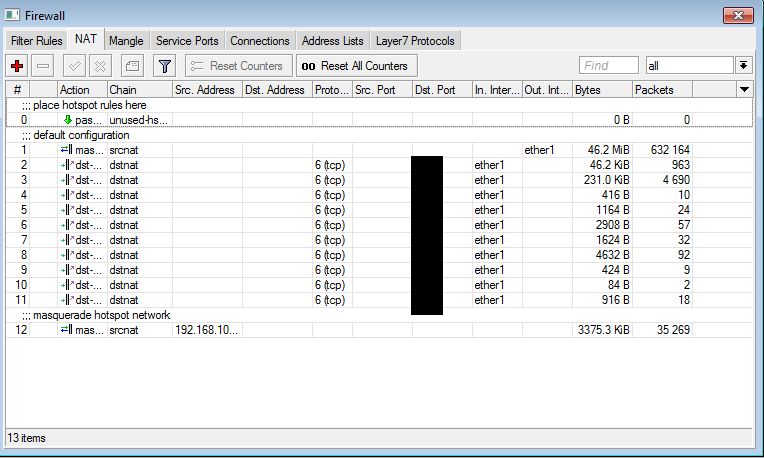The width and height of the screenshot is (764, 458).
Task: Click the dst-nat icon in row 10
Action: (x=67, y=285)
